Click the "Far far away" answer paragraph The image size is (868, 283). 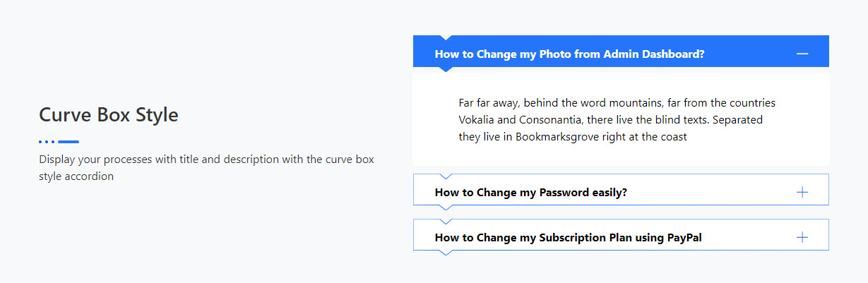point(617,120)
